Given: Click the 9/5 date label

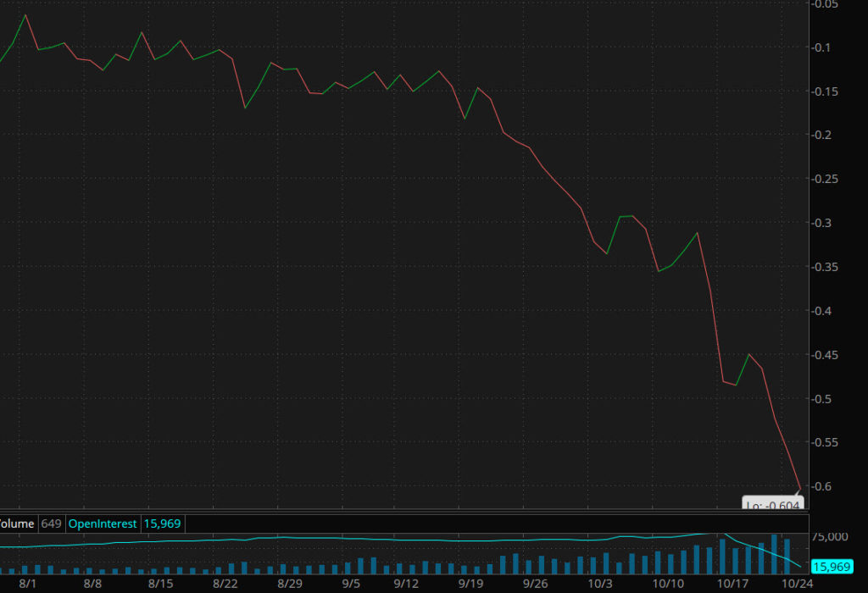Looking at the screenshot, I should click(350, 584).
